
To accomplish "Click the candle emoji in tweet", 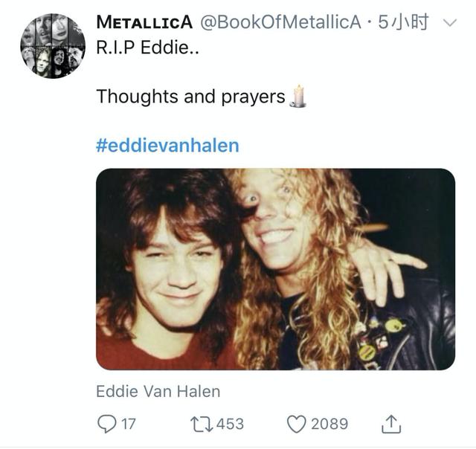I will (x=298, y=96).
